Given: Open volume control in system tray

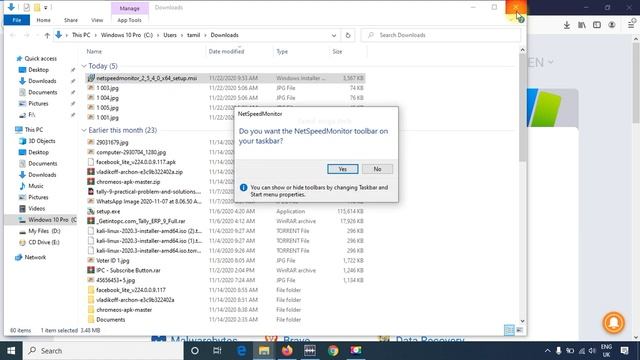Looking at the screenshot, I should (592, 351).
